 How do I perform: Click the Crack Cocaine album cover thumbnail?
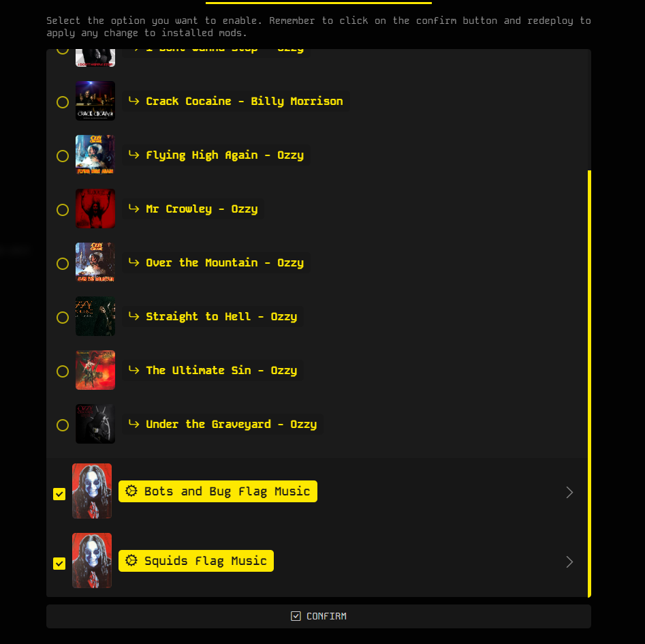point(95,101)
